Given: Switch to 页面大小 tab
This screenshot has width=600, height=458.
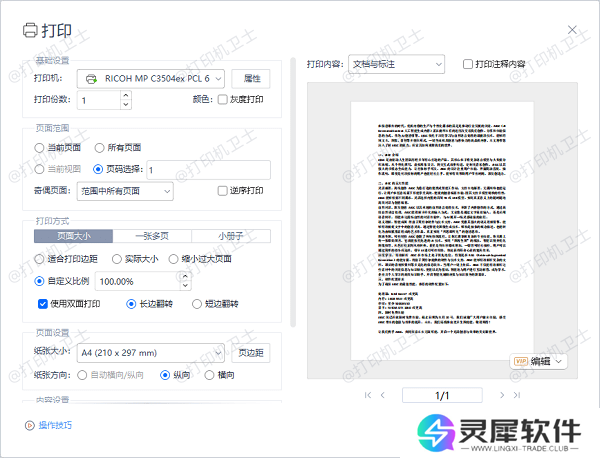Looking at the screenshot, I should [73, 236].
